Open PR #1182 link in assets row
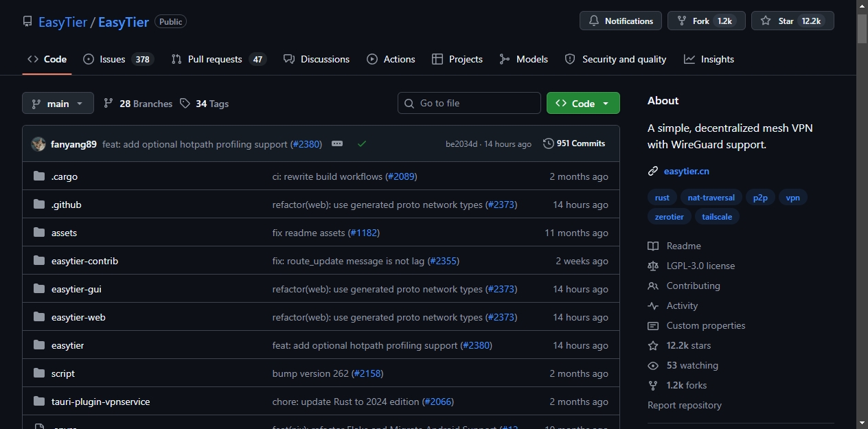 364,233
